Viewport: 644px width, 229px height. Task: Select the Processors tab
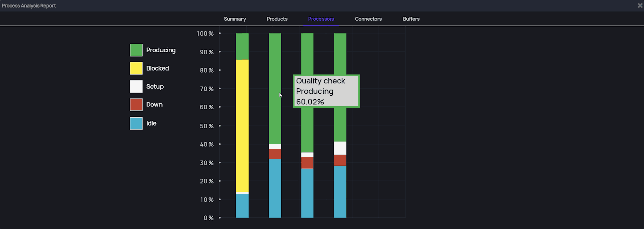pos(321,19)
